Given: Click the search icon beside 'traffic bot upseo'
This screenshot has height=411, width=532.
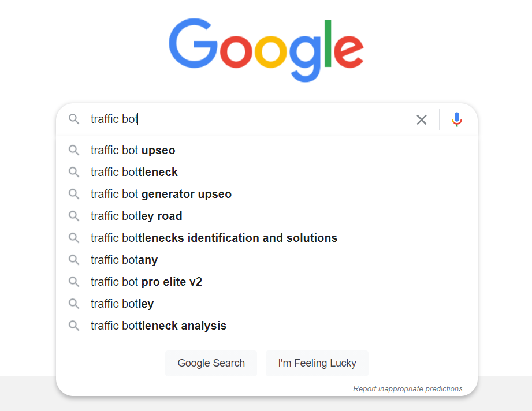Looking at the screenshot, I should point(74,150).
